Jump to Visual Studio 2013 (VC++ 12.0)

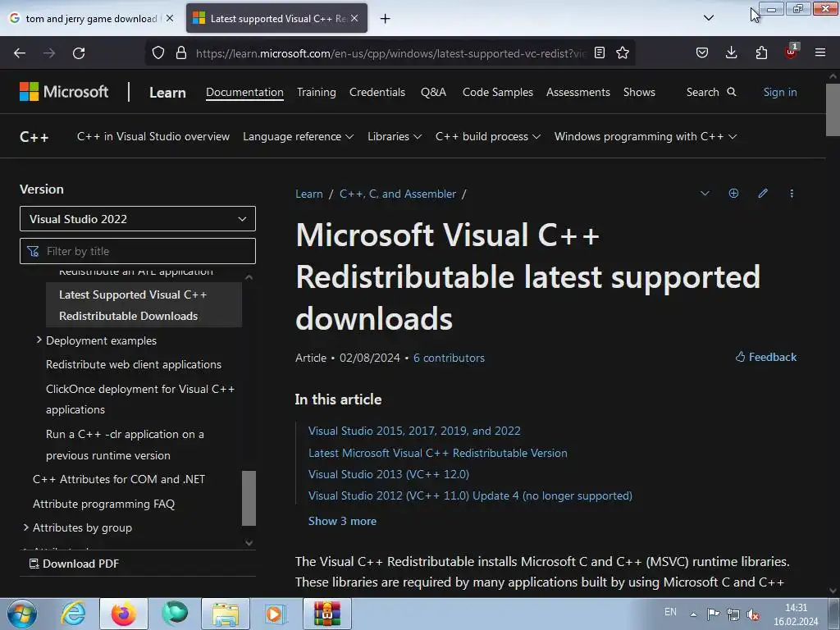pos(388,474)
